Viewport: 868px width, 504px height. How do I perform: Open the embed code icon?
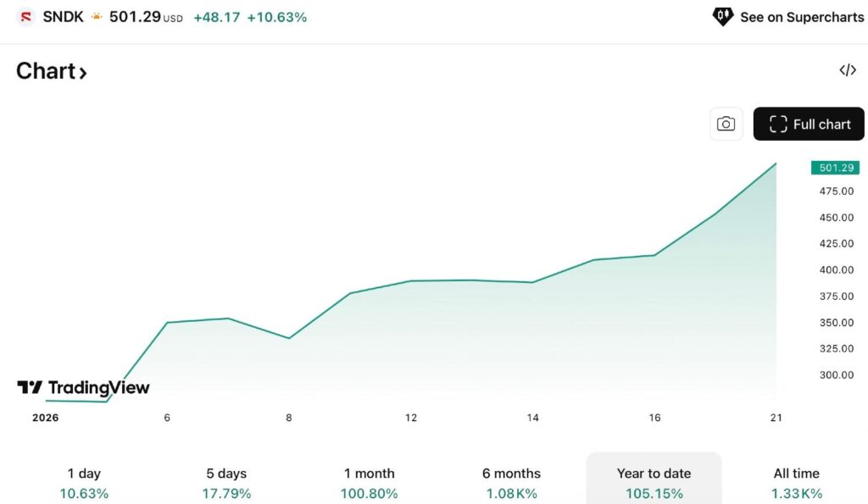(x=848, y=70)
